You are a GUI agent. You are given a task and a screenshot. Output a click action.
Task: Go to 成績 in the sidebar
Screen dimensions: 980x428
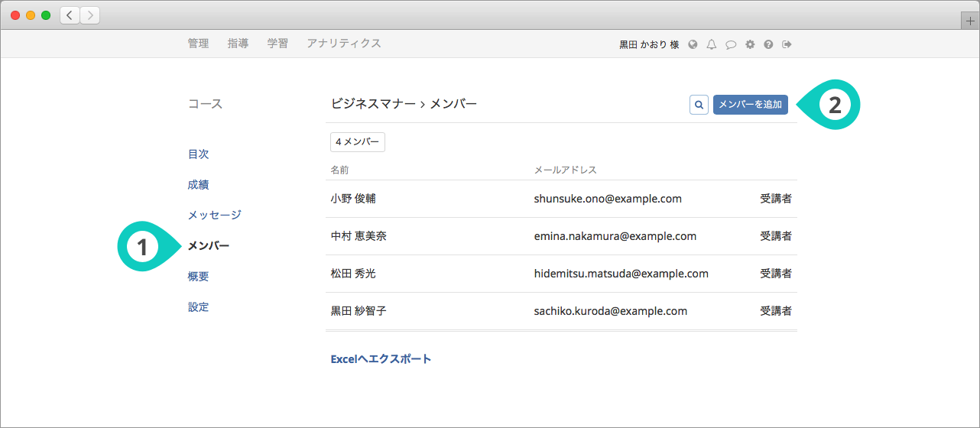coord(198,185)
